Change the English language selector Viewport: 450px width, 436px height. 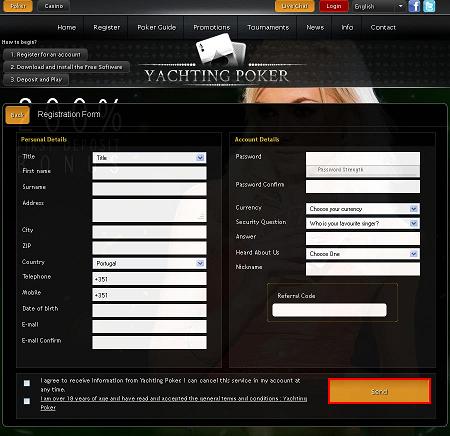click(379, 6)
